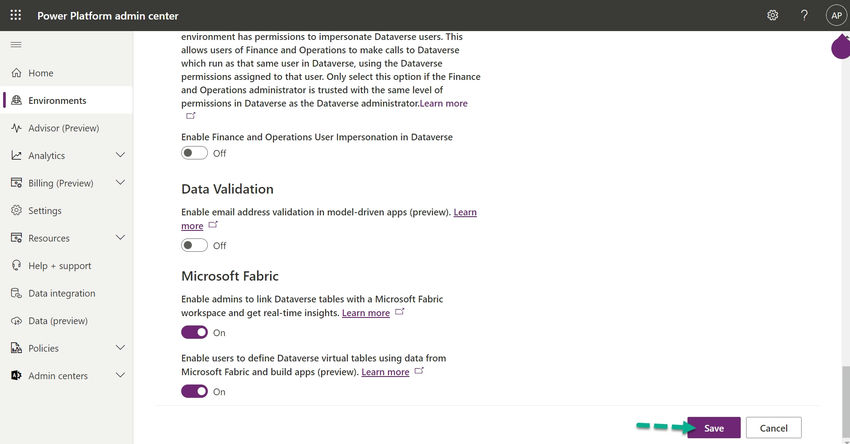850x444 pixels.
Task: Collapse the navigation hamburger menu
Action: coord(15,45)
